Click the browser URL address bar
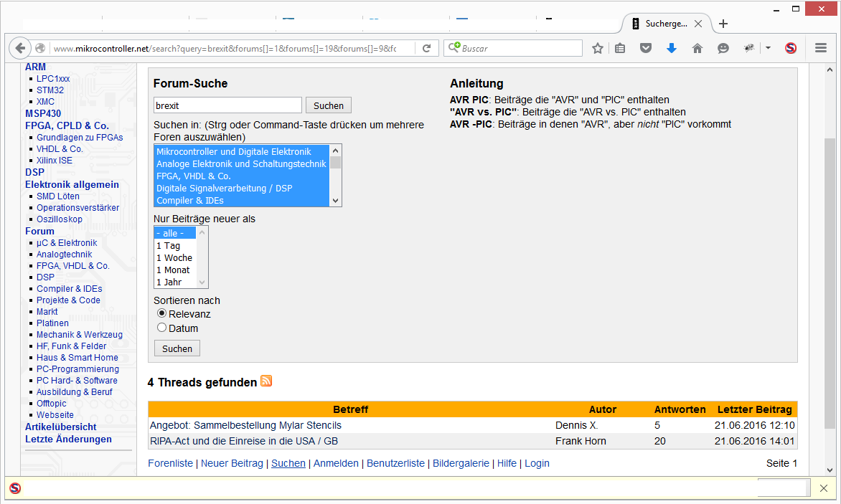This screenshot has height=504, width=841. [x=232, y=48]
